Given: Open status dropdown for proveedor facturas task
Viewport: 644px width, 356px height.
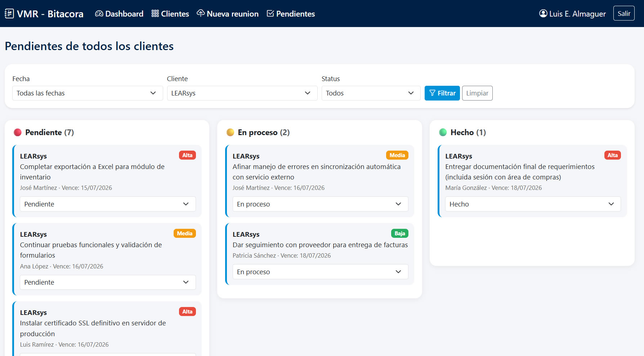Looking at the screenshot, I should [320, 272].
